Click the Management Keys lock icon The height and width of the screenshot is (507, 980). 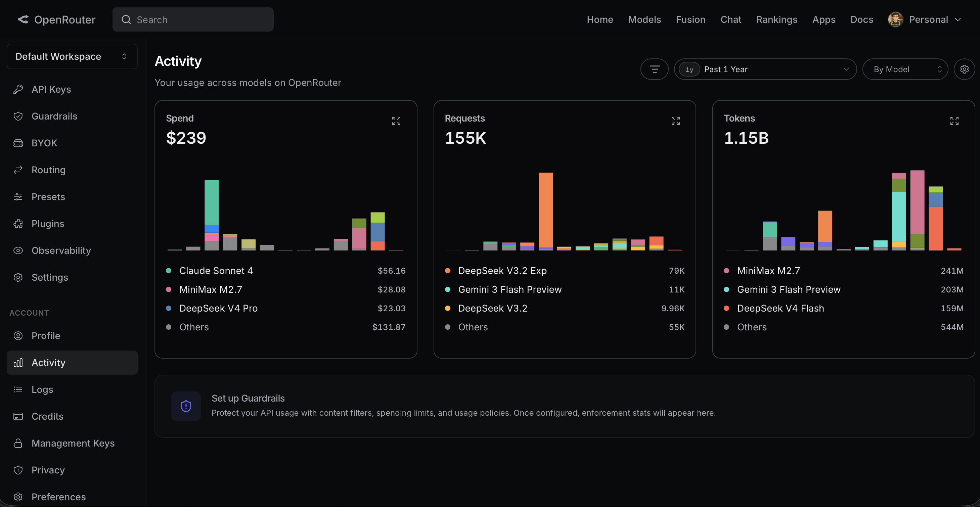tap(18, 443)
